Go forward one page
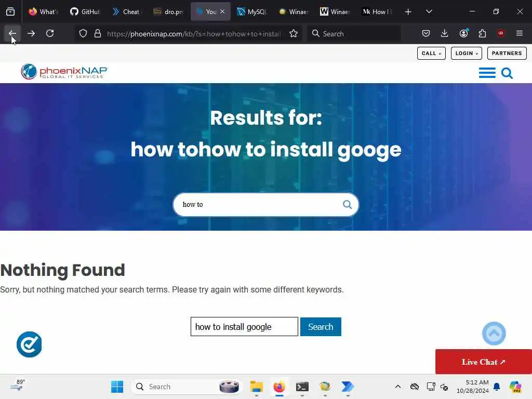 pyautogui.click(x=31, y=33)
